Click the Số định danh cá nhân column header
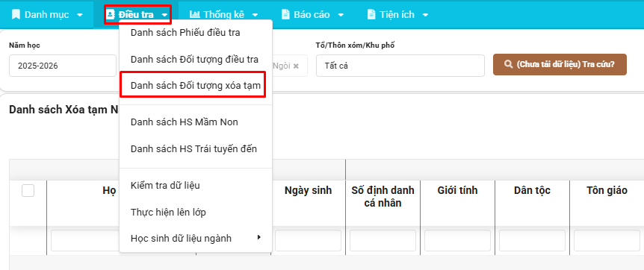 click(x=383, y=197)
